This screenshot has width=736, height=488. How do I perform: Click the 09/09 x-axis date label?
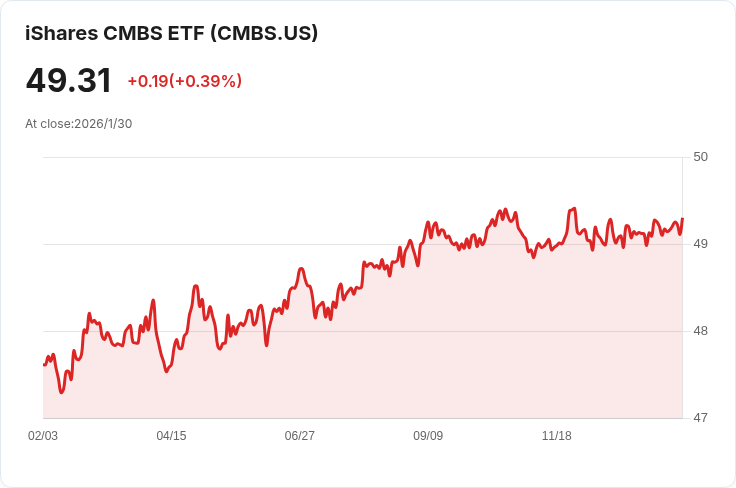click(428, 436)
